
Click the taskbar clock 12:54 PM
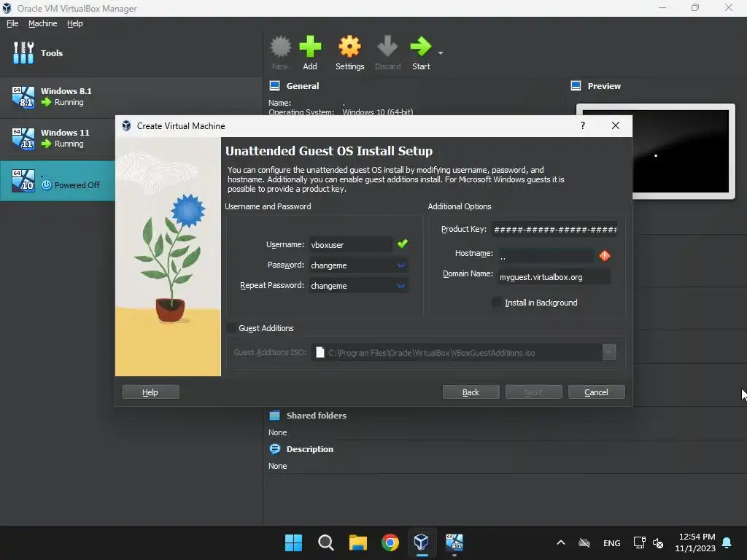pos(696,537)
